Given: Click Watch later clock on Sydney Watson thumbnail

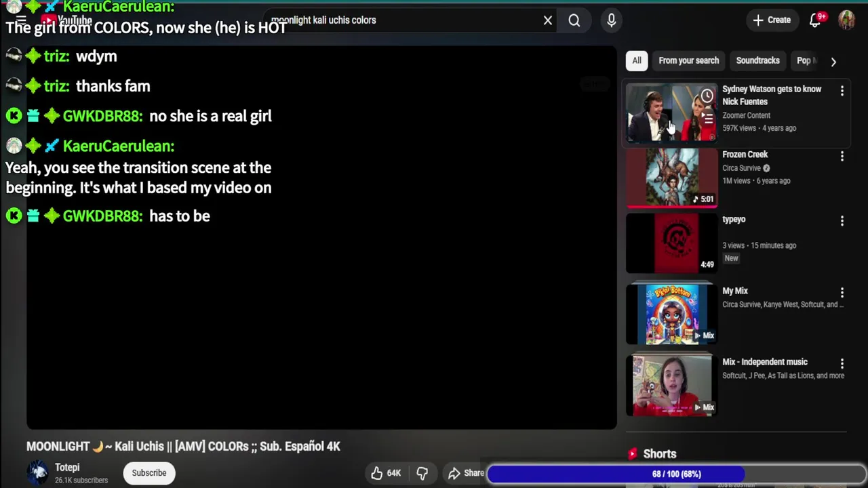Looking at the screenshot, I should click(x=707, y=96).
